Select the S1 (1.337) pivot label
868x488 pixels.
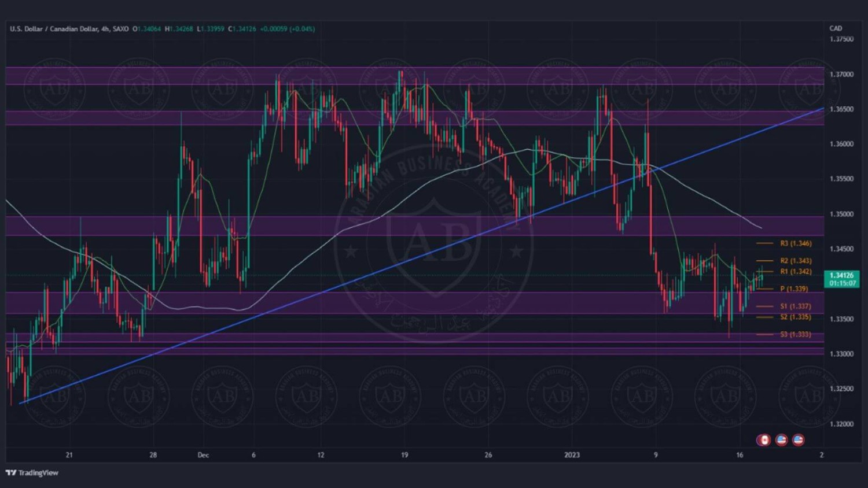click(x=796, y=306)
